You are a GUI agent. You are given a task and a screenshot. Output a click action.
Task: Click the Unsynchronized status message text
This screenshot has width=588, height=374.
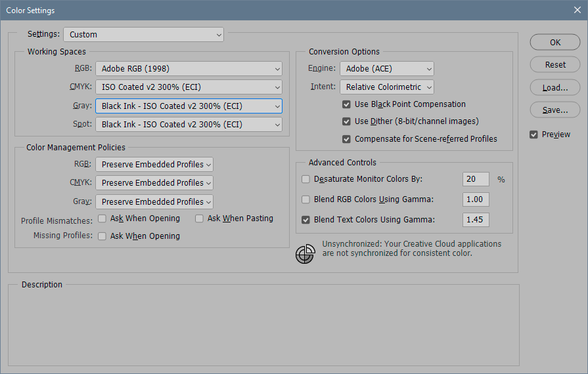(x=411, y=249)
